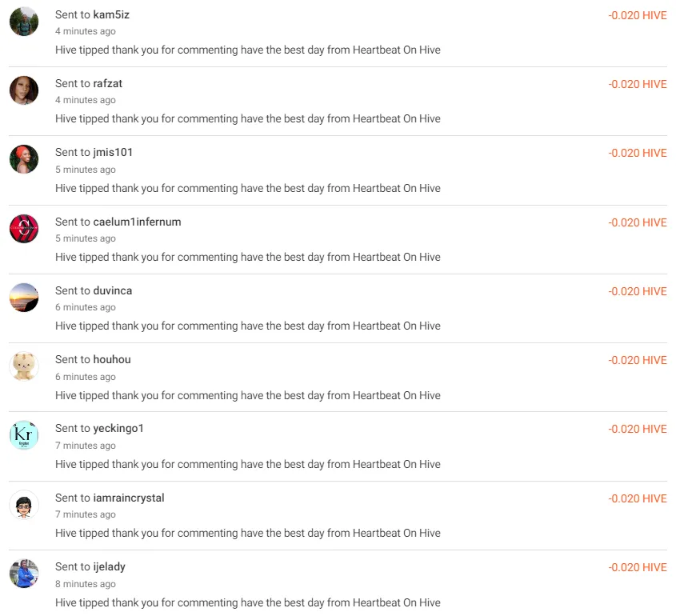Visit rafzat's account link
The height and width of the screenshot is (616, 676).
(x=108, y=84)
